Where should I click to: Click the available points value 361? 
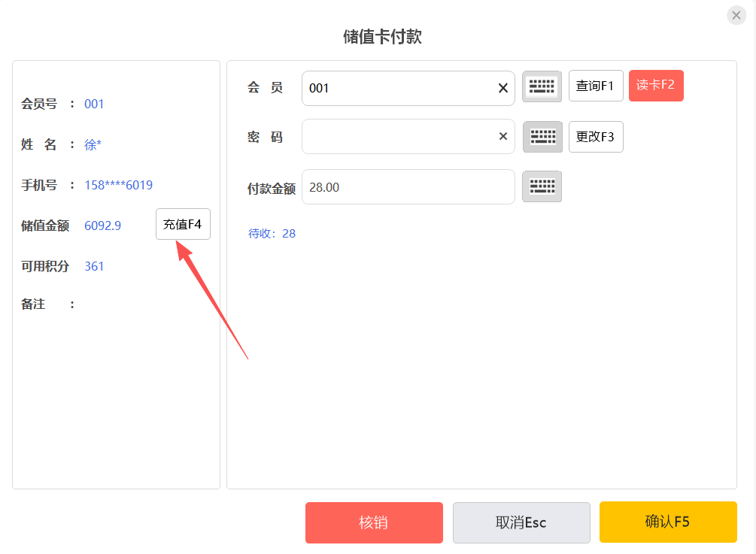pyautogui.click(x=95, y=266)
